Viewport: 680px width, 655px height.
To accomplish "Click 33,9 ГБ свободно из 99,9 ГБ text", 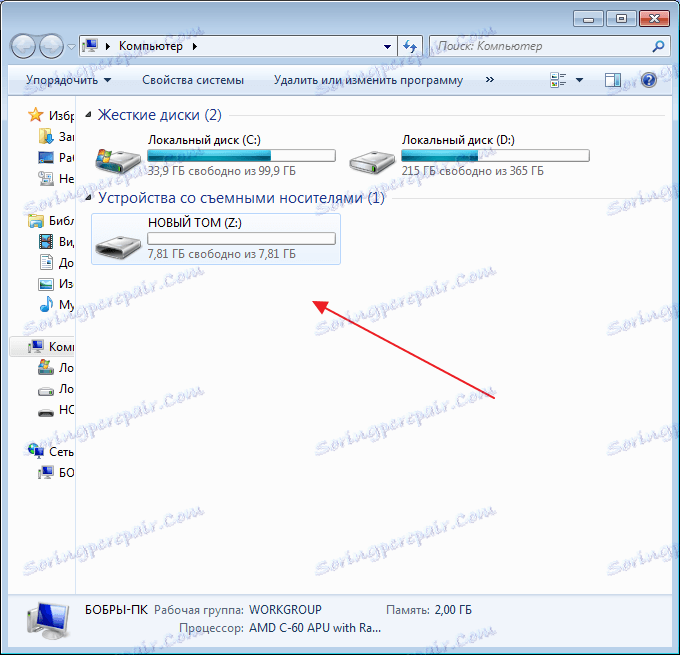I will (x=222, y=171).
